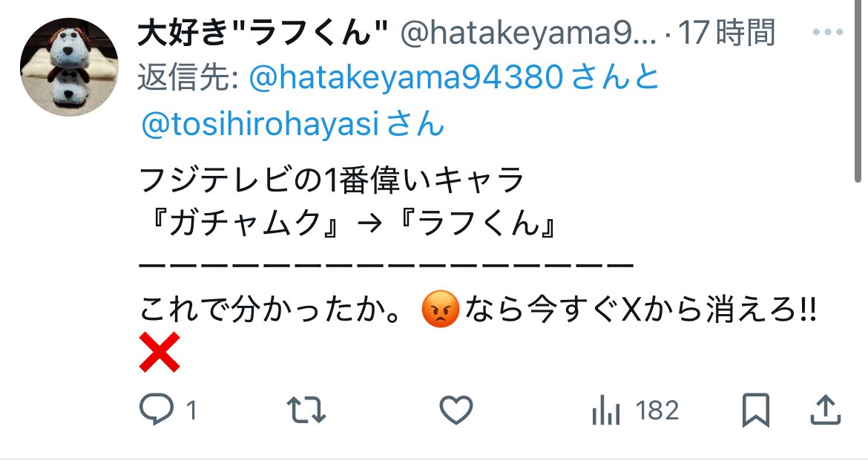Viewport: 868px width, 461px height.
Task: Bookmark this tweet
Action: click(756, 411)
